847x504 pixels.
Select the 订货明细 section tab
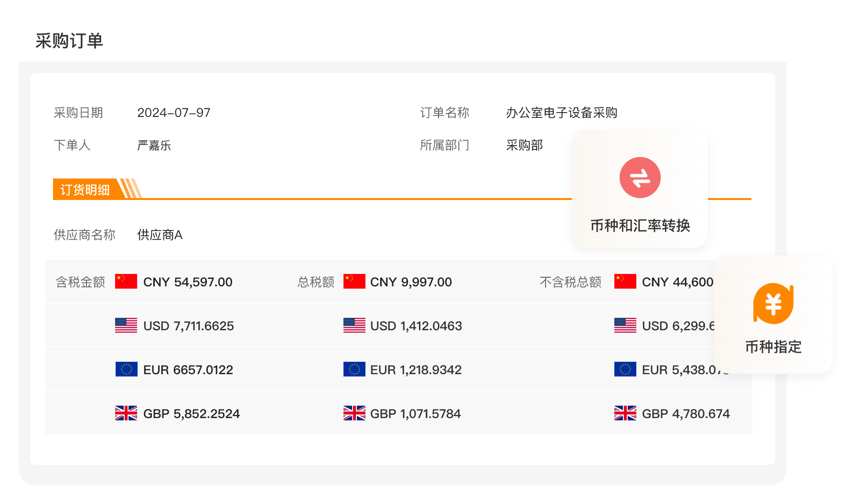click(85, 189)
